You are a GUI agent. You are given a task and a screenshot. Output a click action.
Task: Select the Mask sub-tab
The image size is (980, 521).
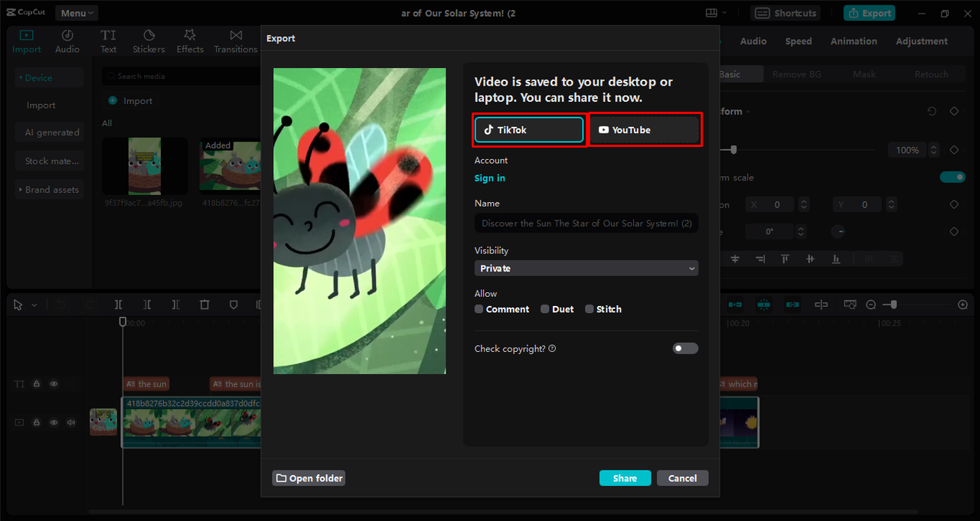(x=864, y=74)
